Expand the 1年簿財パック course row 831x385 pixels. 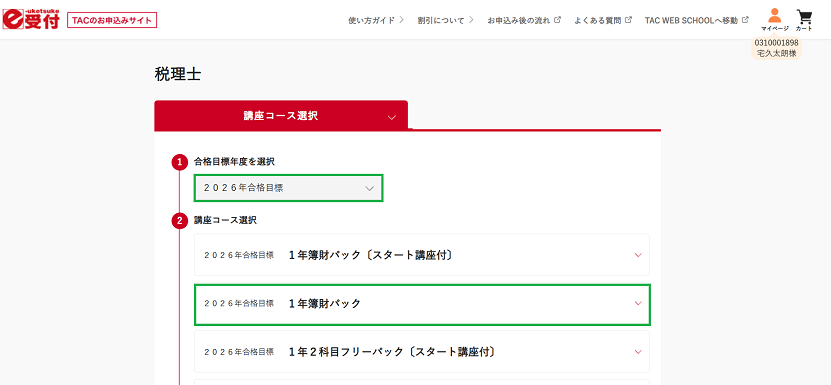[x=422, y=304]
